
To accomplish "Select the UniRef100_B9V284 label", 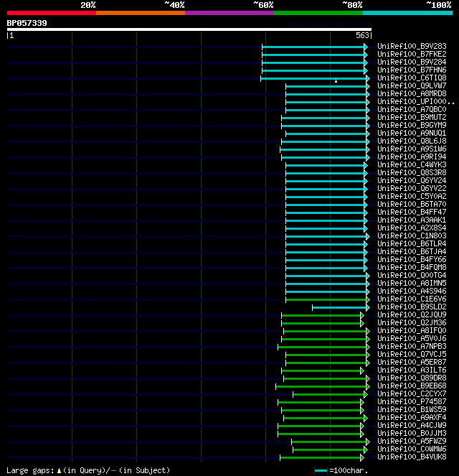I will (x=412, y=62).
